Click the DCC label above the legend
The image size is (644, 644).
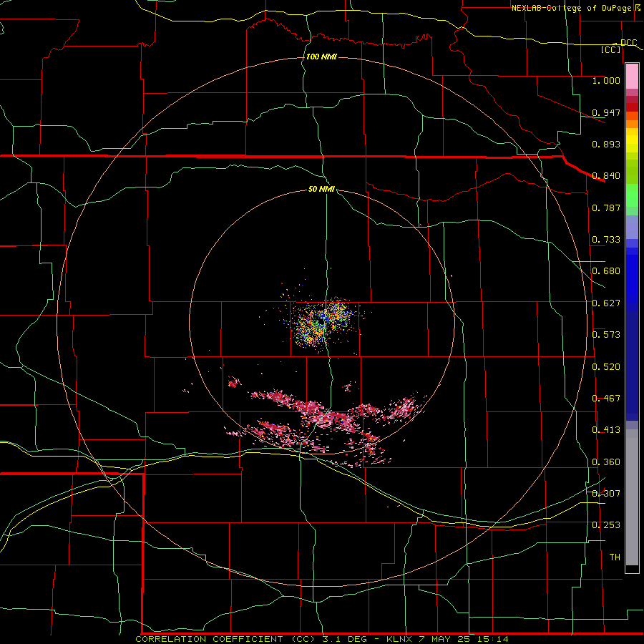pyautogui.click(x=628, y=43)
